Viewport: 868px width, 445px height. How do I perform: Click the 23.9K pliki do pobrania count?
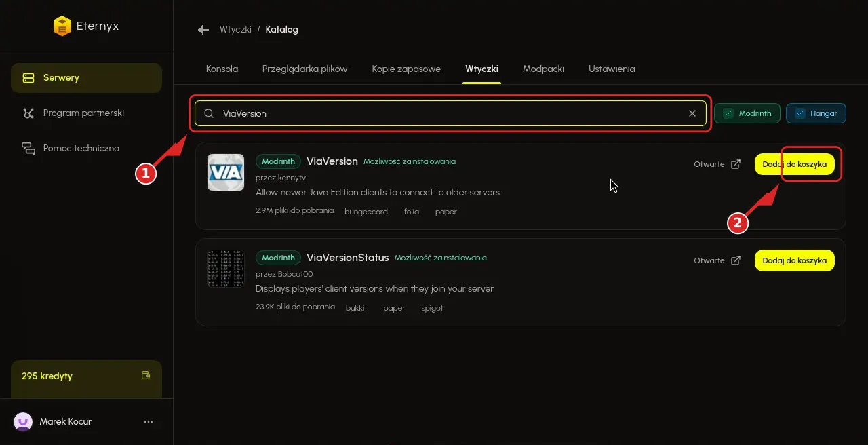296,307
